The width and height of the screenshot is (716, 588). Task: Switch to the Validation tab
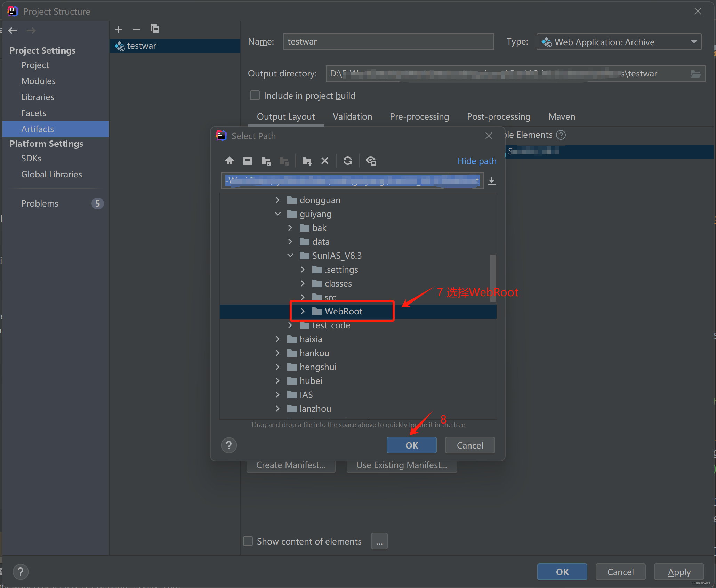[352, 116]
